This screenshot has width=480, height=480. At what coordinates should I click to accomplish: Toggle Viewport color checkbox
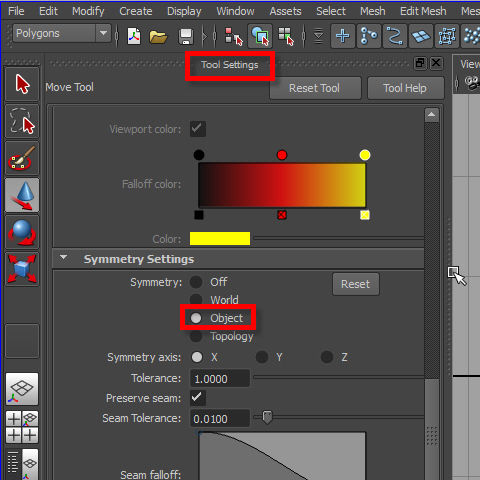(x=198, y=129)
